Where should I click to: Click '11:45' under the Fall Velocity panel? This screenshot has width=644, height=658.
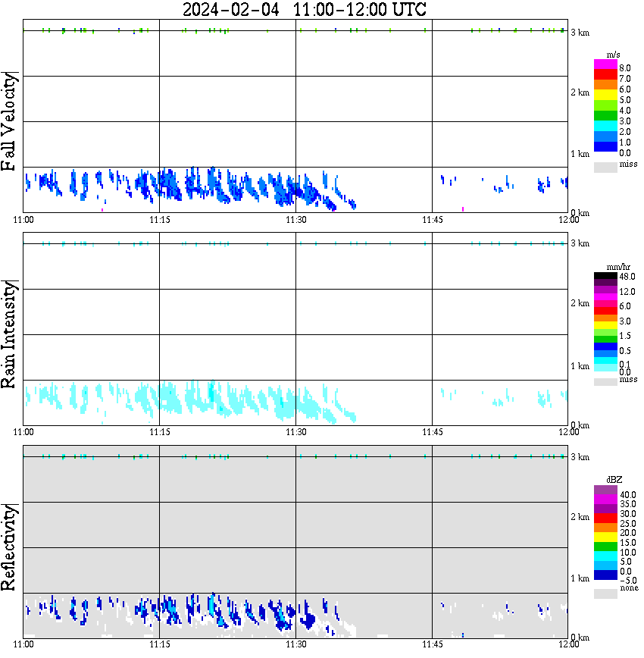tap(433, 220)
